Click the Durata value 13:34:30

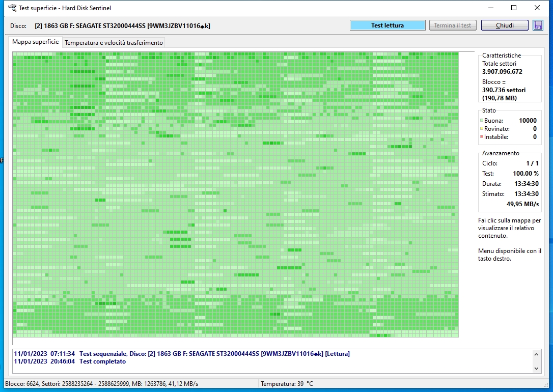click(x=527, y=184)
